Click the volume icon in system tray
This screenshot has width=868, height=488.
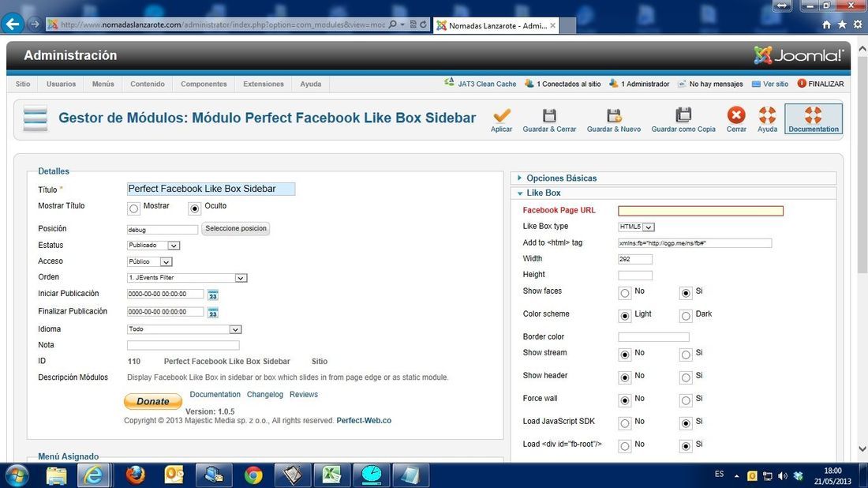coord(782,475)
